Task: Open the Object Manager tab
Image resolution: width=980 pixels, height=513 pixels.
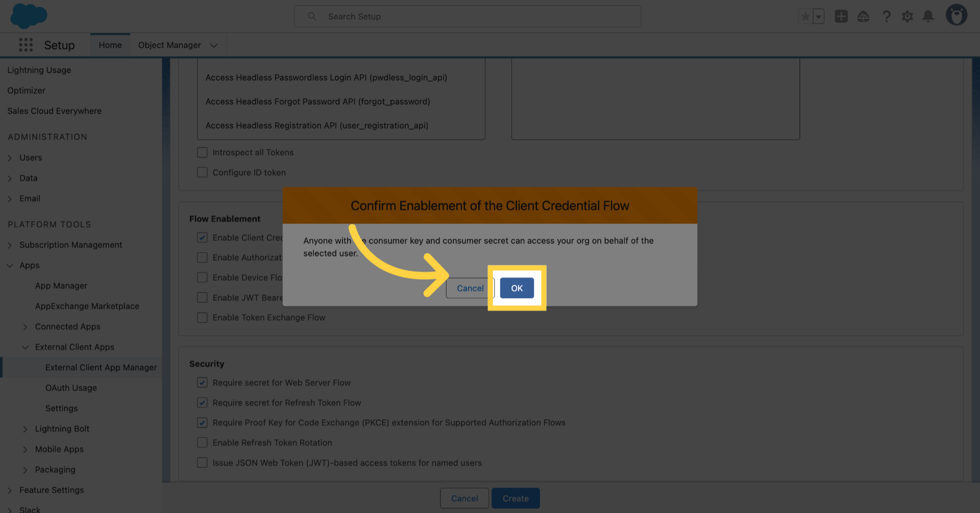Action: point(169,45)
